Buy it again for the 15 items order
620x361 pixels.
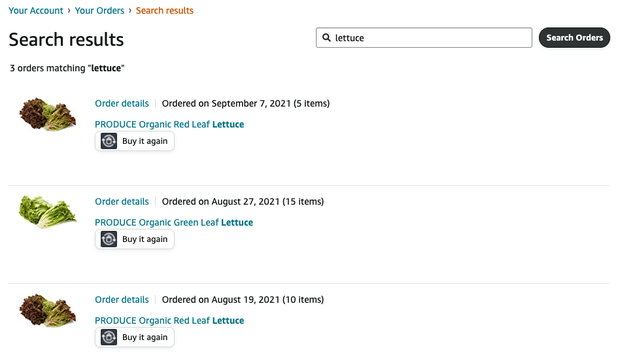point(134,239)
